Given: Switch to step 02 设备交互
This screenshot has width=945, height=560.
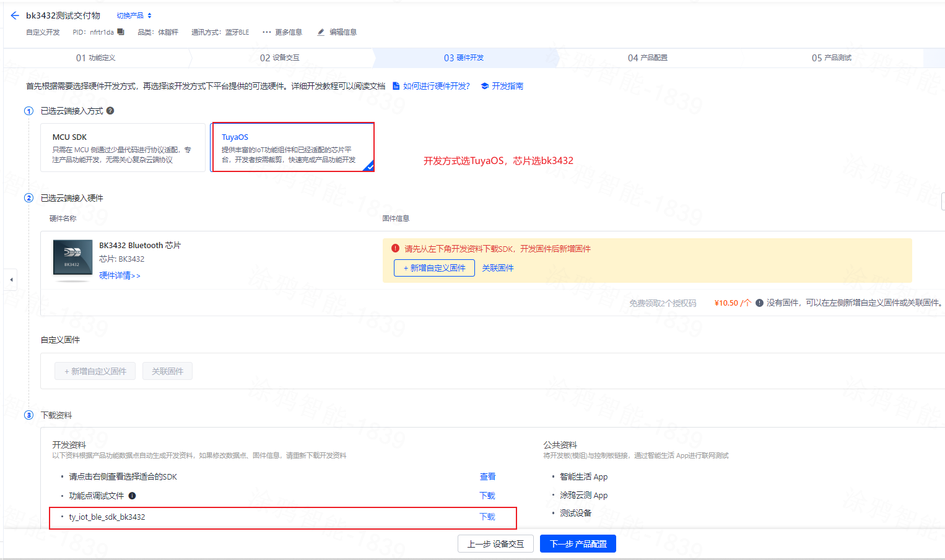Looking at the screenshot, I should [280, 58].
